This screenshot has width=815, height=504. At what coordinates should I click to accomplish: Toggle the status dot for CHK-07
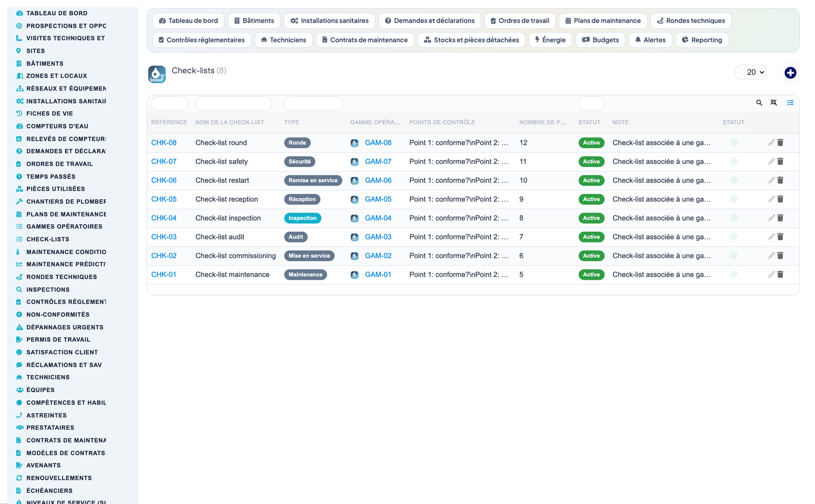click(x=734, y=161)
